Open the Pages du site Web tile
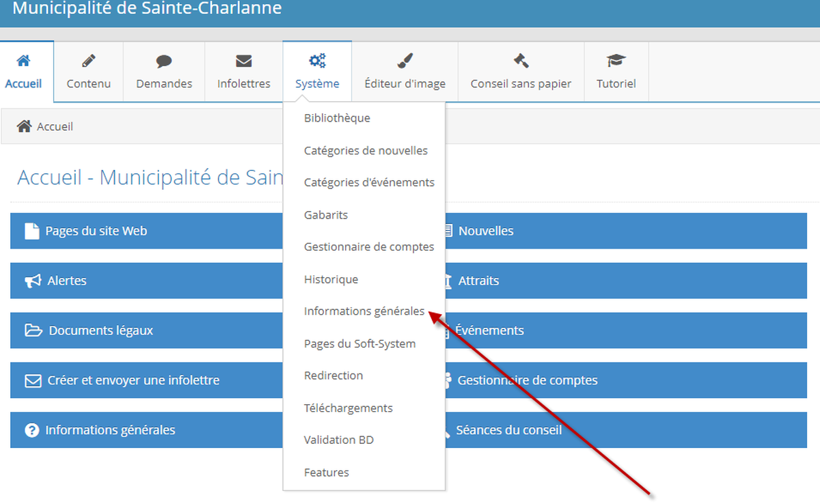The image size is (820, 504). (147, 231)
